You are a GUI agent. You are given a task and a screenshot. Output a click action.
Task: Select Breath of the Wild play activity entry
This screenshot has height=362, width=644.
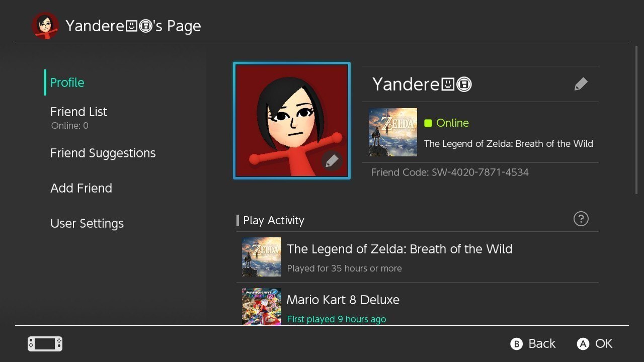pyautogui.click(x=418, y=257)
